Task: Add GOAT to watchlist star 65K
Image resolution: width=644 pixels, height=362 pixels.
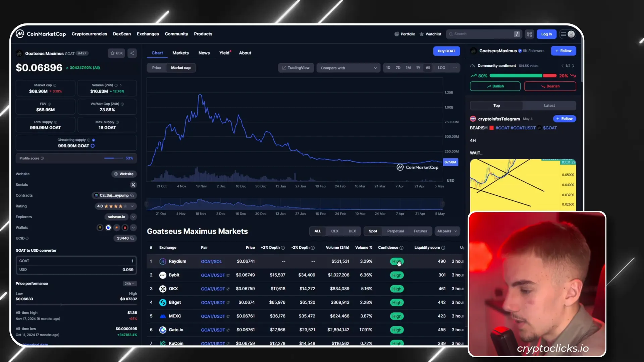Action: [116, 53]
